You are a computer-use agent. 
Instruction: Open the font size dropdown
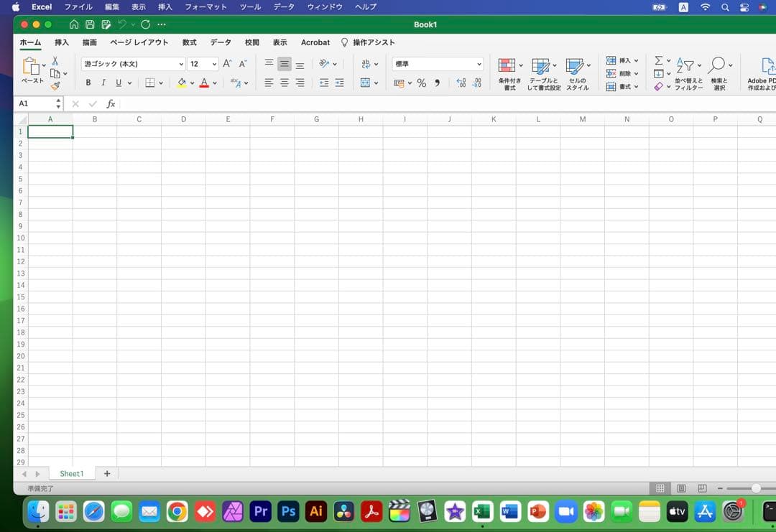(x=201, y=63)
